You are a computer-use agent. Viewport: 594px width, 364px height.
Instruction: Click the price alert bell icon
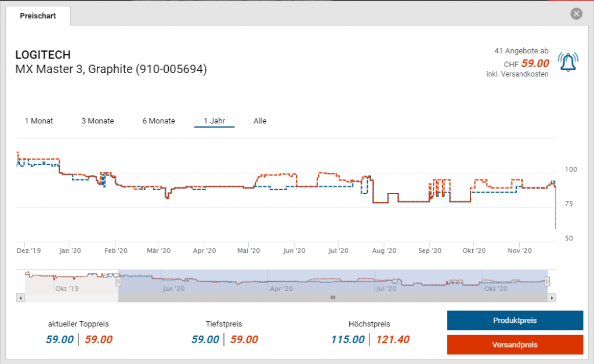[x=568, y=62]
